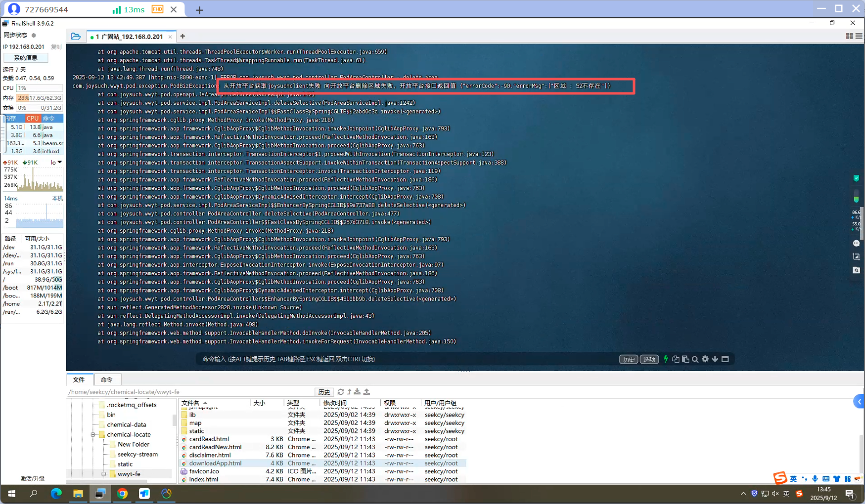865x504 pixels.
Task: Collapse the wwyt-fe tree node
Action: click(104, 474)
